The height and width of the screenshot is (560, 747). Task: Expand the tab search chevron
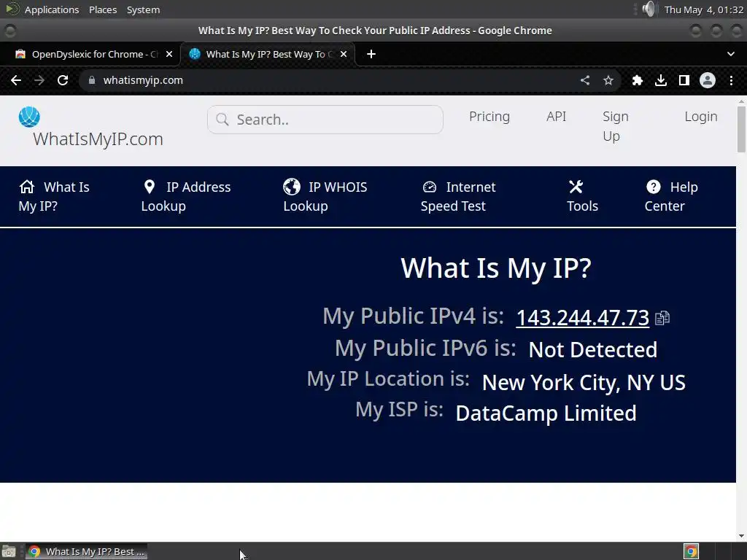(731, 54)
